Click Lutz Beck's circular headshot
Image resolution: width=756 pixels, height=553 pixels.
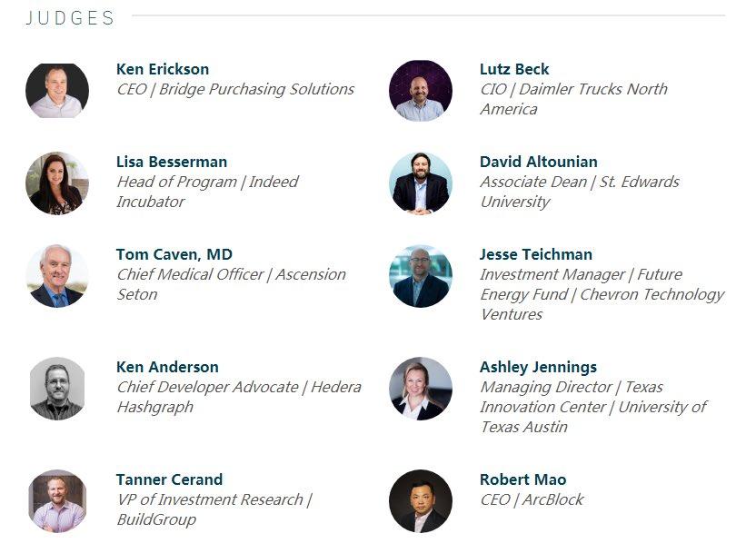pyautogui.click(x=421, y=91)
